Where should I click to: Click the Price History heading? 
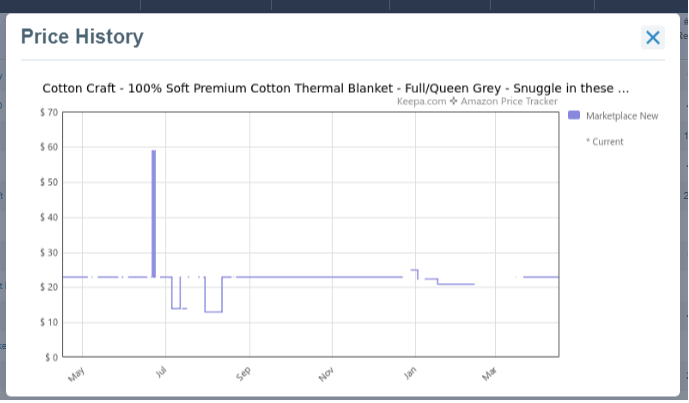coord(82,36)
